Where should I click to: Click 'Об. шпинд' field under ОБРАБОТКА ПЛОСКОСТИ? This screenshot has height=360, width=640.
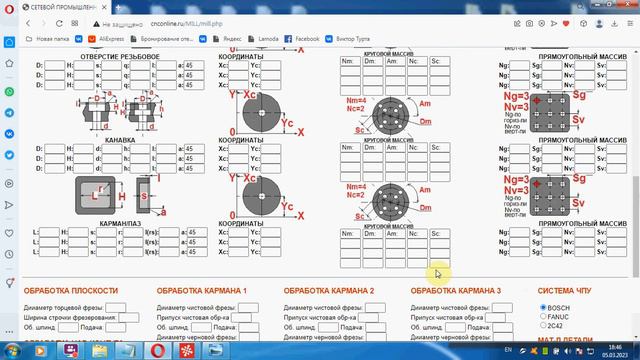(68, 327)
